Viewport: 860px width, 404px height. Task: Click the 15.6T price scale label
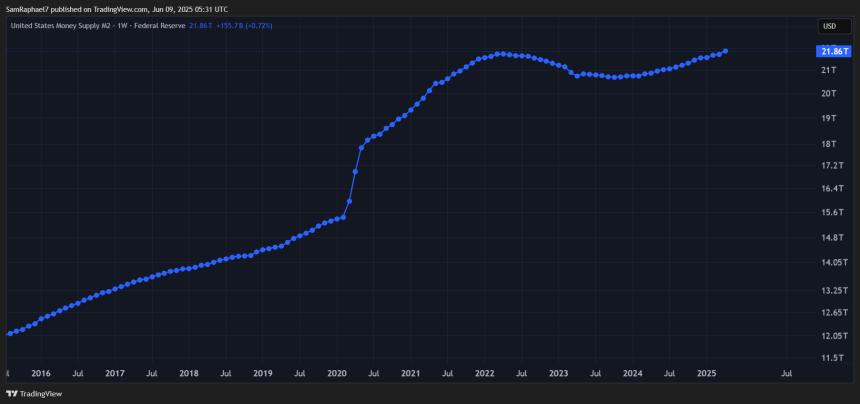click(x=831, y=213)
